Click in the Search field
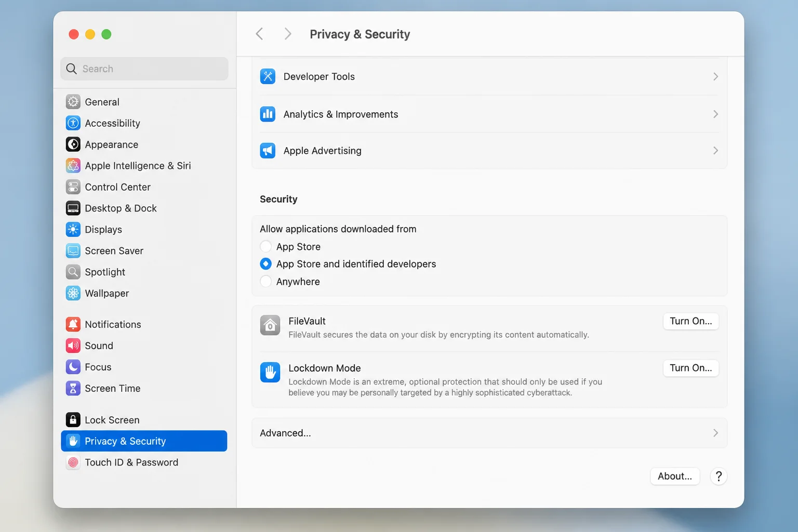 [144, 69]
